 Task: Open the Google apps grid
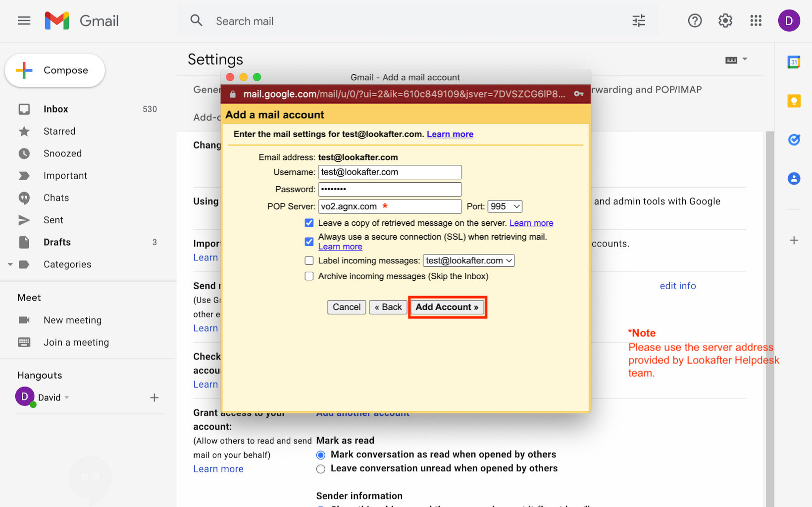pos(756,21)
